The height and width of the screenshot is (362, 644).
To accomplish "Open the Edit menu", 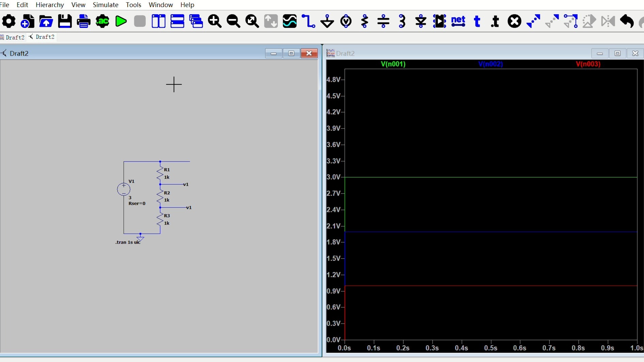I will [x=22, y=5].
